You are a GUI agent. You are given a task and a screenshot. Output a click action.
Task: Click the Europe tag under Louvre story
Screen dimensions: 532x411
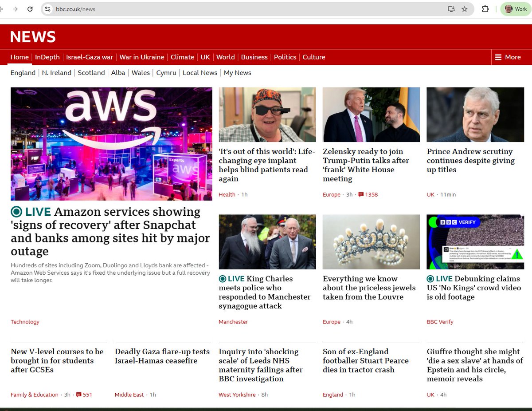pos(332,322)
